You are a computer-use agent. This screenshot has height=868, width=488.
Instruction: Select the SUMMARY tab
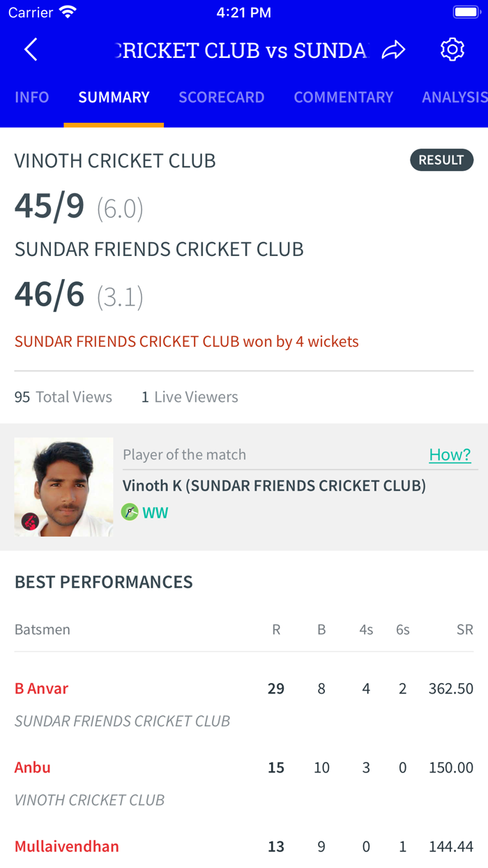(x=114, y=97)
